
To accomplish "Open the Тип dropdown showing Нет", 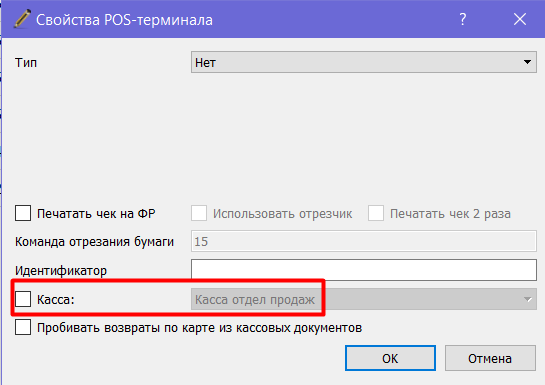I will tap(364, 62).
